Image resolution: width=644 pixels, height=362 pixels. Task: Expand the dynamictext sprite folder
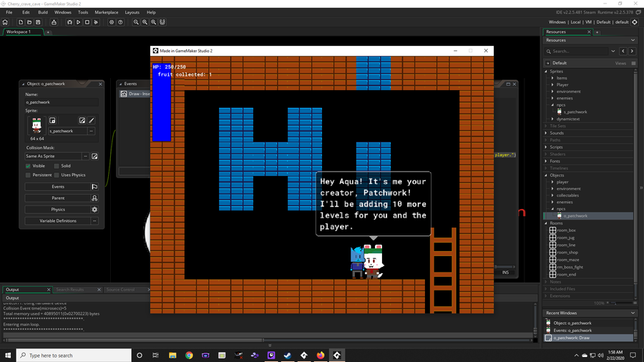click(553, 119)
